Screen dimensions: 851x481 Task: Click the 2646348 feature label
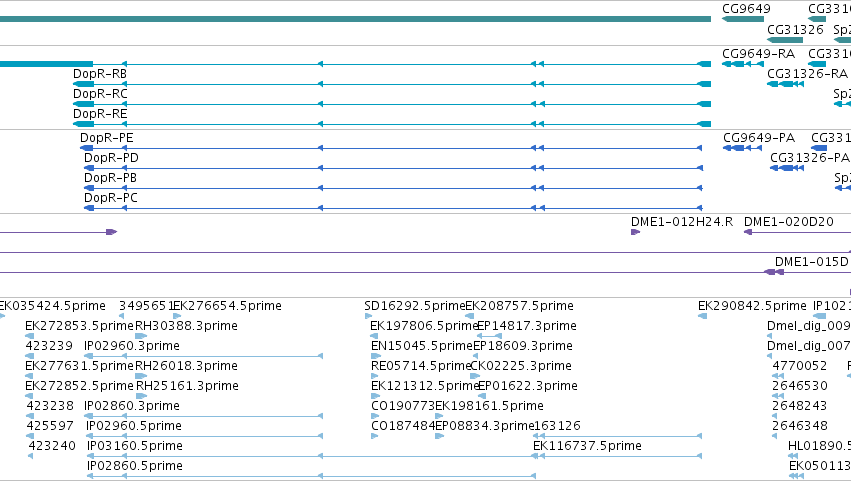coord(800,427)
